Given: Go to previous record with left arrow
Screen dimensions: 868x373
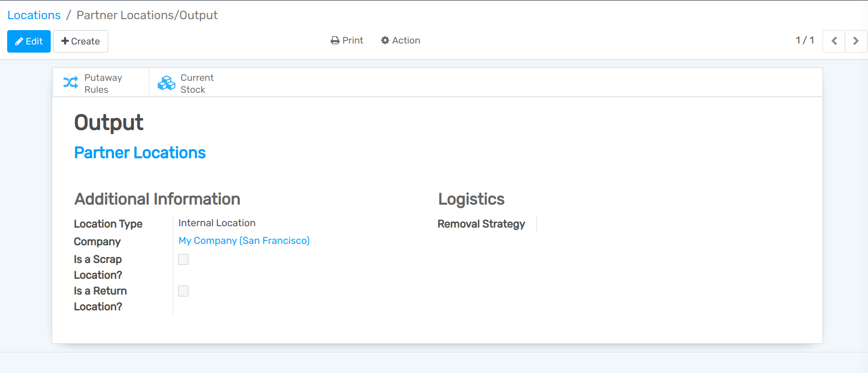Looking at the screenshot, I should [x=834, y=41].
